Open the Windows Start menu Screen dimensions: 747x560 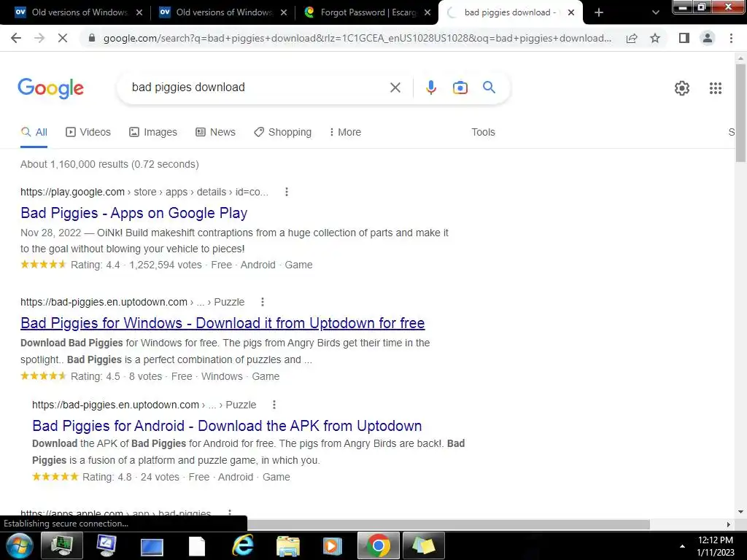coord(20,545)
